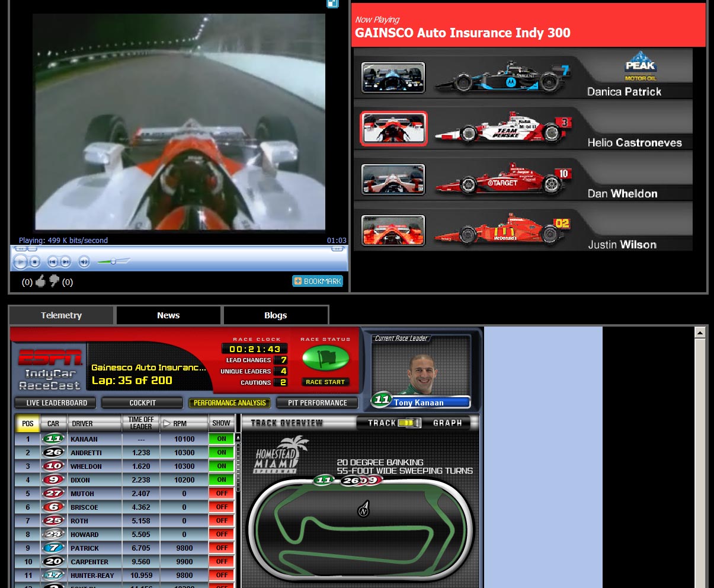Toggle show OFF for Roth
This screenshot has height=588, width=714.
(x=222, y=521)
